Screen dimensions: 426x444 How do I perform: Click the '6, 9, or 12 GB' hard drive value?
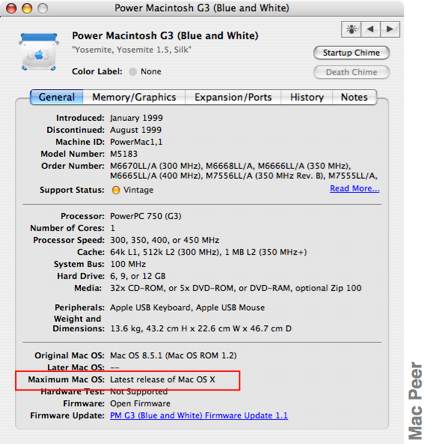click(138, 276)
